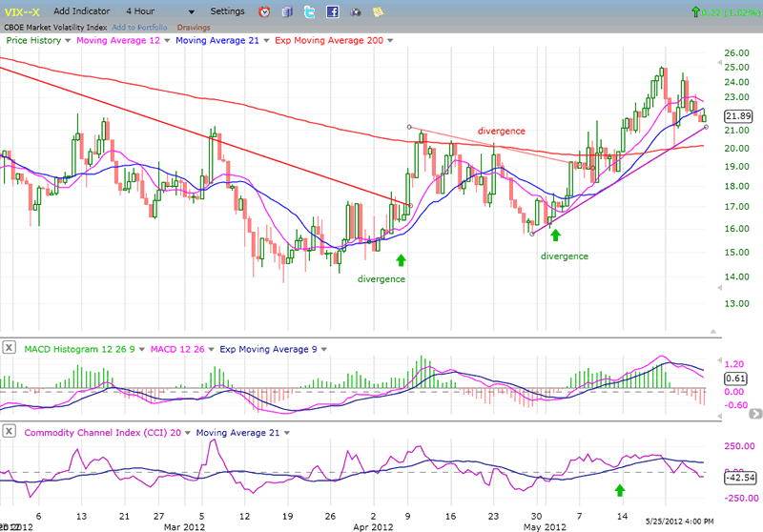This screenshot has height=532, width=763.
Task: Click the gray arrow beside the price scale
Action: [x=755, y=413]
